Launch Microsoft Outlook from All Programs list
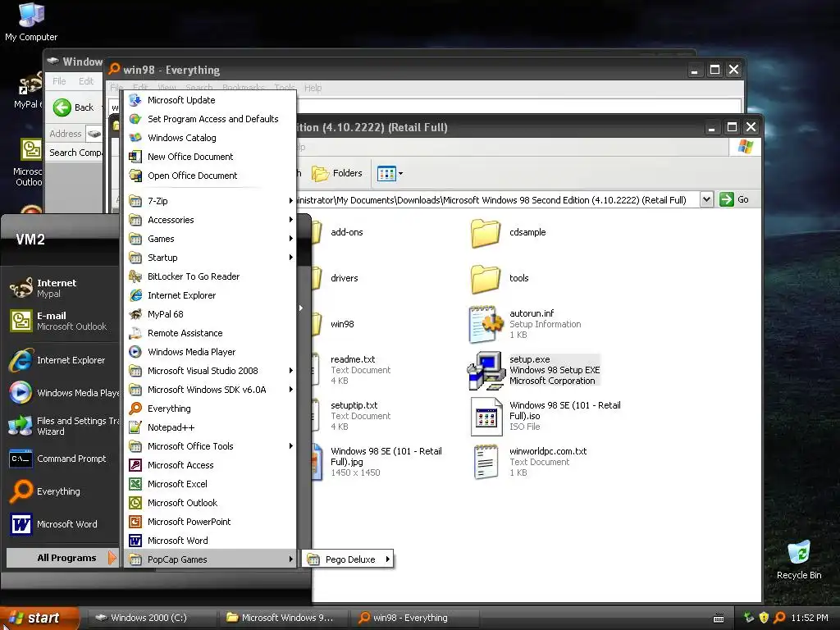The width and height of the screenshot is (840, 630). (210, 503)
